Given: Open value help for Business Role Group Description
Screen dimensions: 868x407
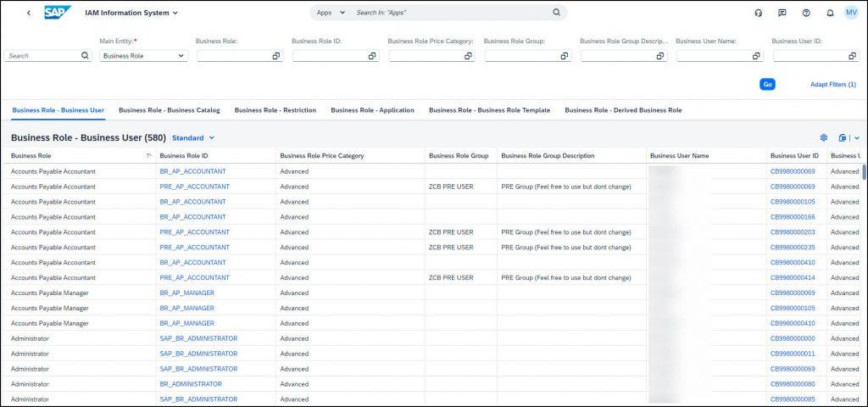Looking at the screenshot, I should (659, 56).
